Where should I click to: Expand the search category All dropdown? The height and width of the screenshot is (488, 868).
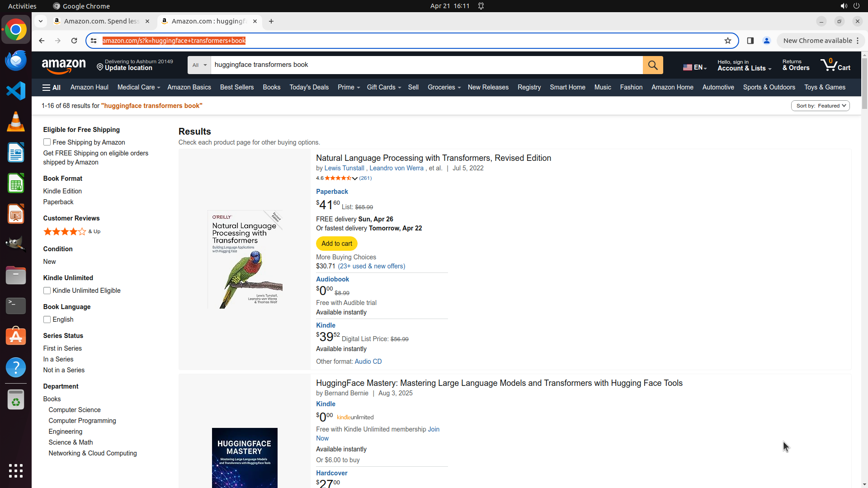[x=199, y=65]
